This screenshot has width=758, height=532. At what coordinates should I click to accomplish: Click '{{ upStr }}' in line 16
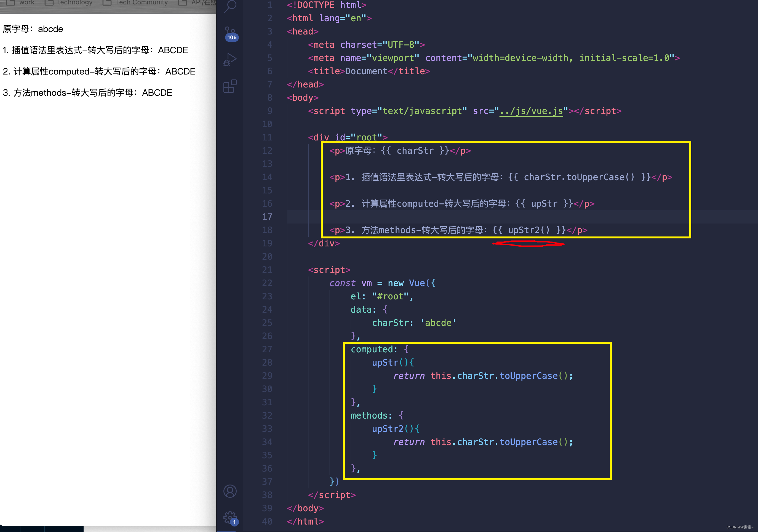(544, 204)
